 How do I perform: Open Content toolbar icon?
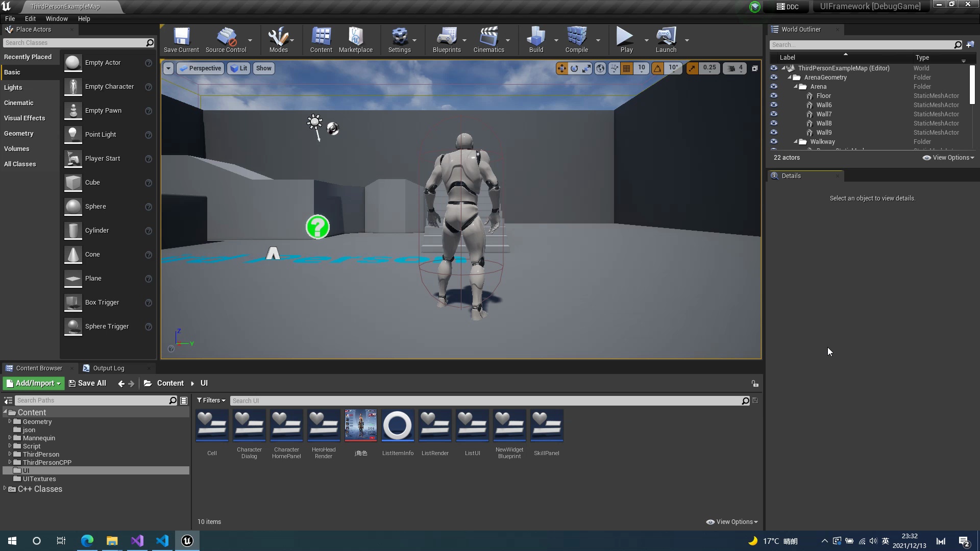pos(321,40)
